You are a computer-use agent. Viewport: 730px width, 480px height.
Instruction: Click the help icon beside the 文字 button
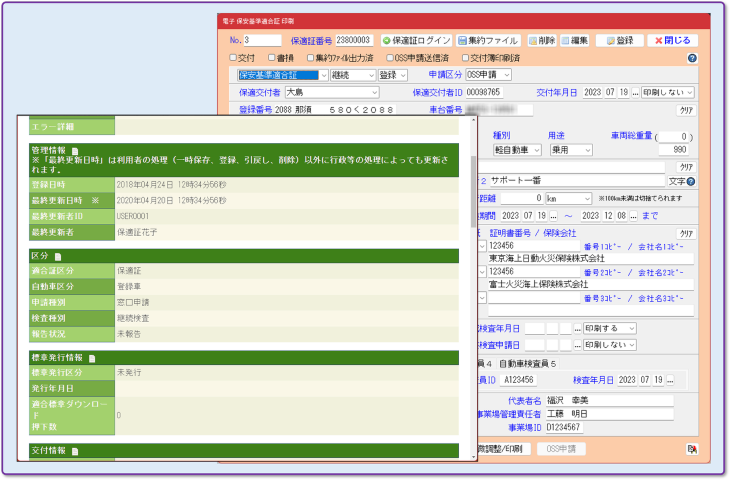coord(691,182)
